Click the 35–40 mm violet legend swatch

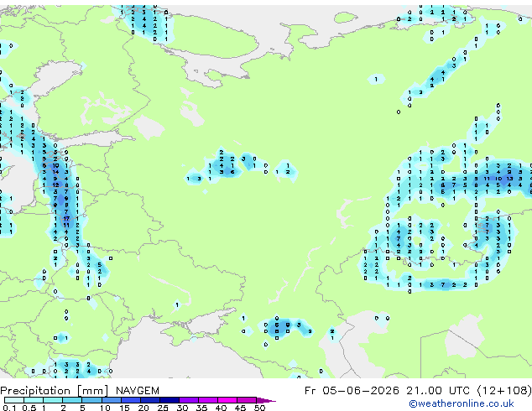tap(208, 400)
